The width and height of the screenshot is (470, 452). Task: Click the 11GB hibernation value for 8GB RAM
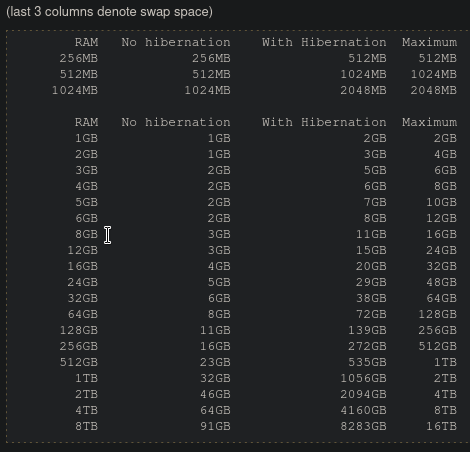pyautogui.click(x=371, y=234)
